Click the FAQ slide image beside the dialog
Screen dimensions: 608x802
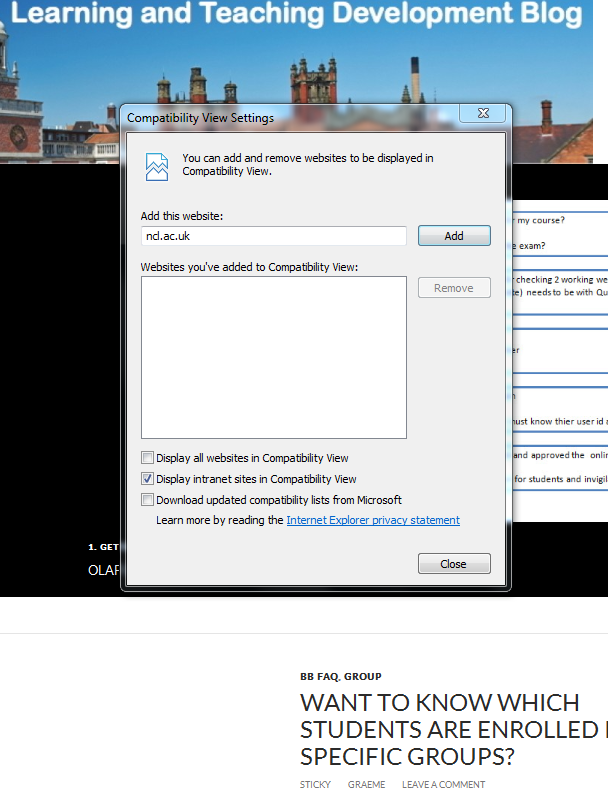coord(560,350)
